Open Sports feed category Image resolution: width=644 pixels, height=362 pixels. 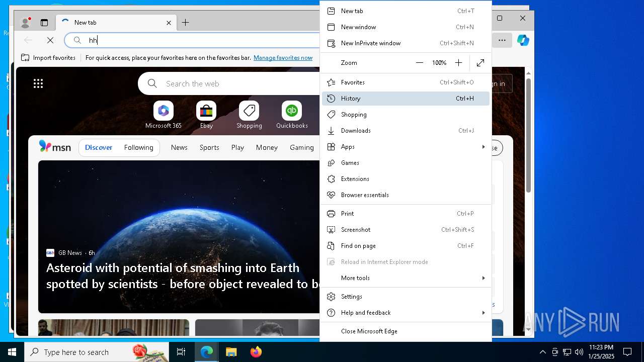(209, 147)
